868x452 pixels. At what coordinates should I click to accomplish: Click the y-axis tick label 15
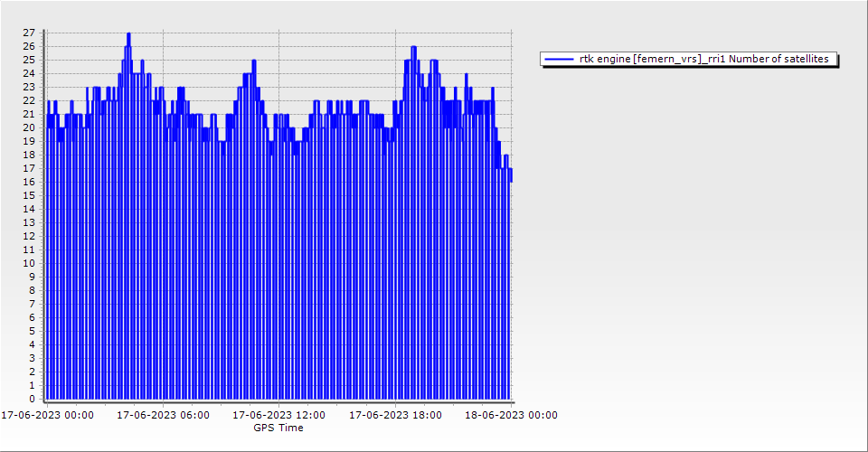pyautogui.click(x=29, y=195)
